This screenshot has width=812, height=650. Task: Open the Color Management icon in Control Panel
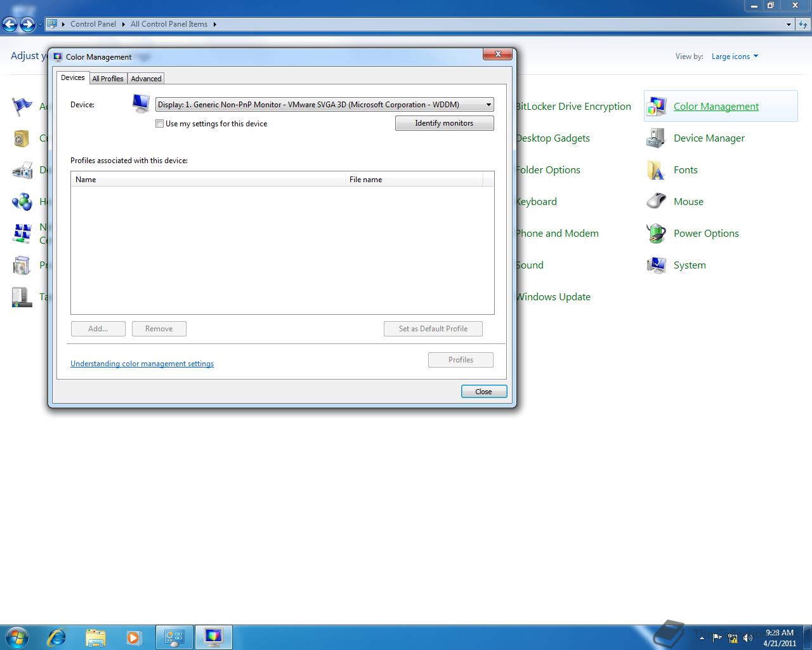pyautogui.click(x=657, y=106)
